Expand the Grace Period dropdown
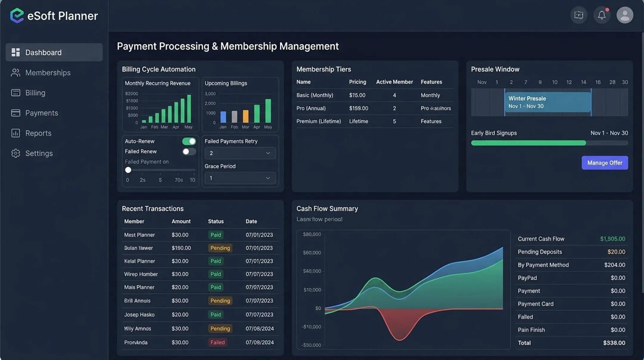Image resolution: width=644 pixels, height=360 pixels. [x=240, y=178]
